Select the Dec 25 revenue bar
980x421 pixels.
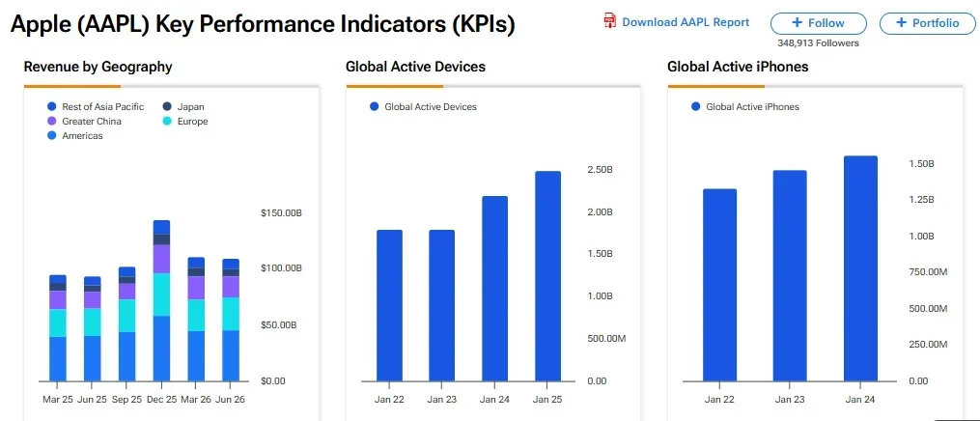[x=162, y=300]
